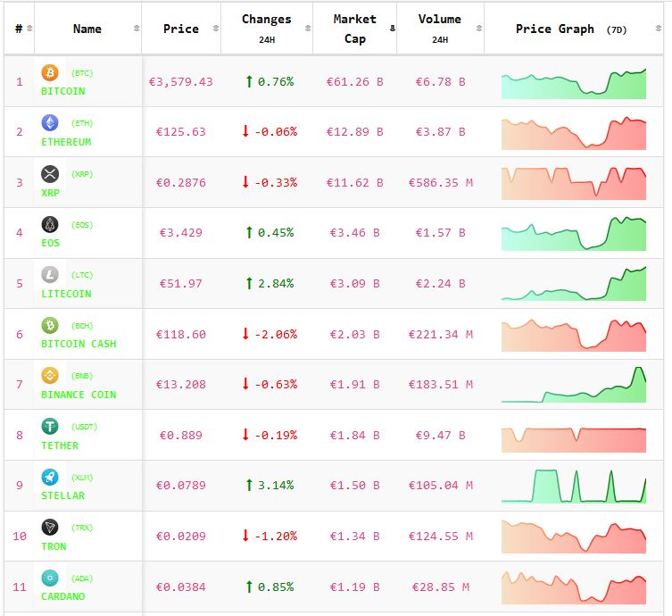Viewport: 672px width, 616px height.
Task: Click the Stellar 7D price graph
Action: coord(574,487)
